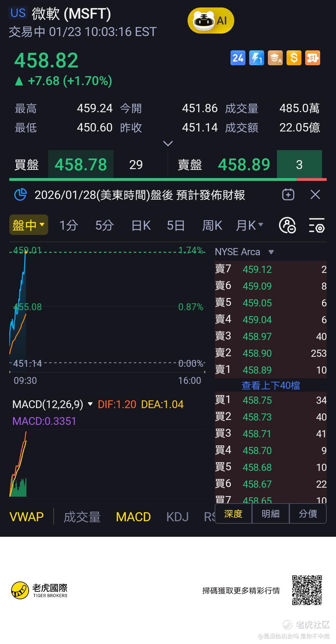Switch chart to 周K view
Viewport: 336px width, 644px height.
[212, 225]
